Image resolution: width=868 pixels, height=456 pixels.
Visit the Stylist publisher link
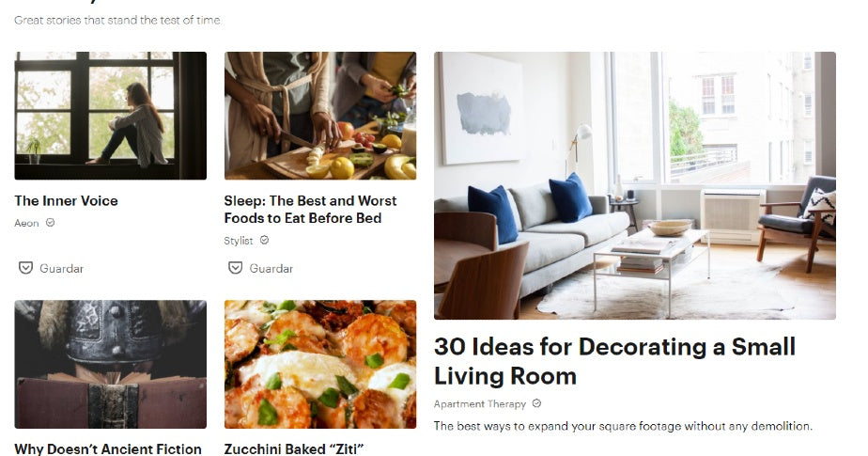click(239, 241)
